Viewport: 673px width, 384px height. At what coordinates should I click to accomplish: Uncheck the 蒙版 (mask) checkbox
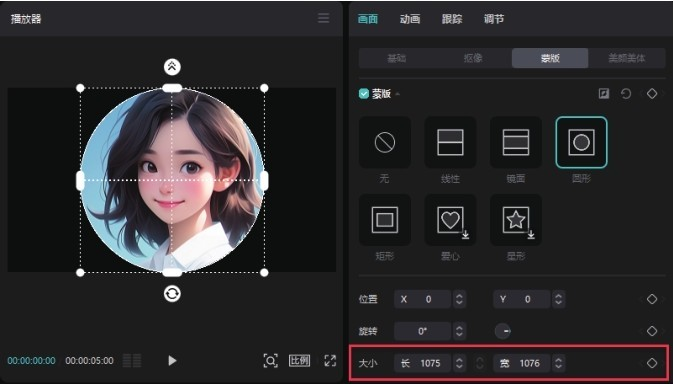pos(364,94)
